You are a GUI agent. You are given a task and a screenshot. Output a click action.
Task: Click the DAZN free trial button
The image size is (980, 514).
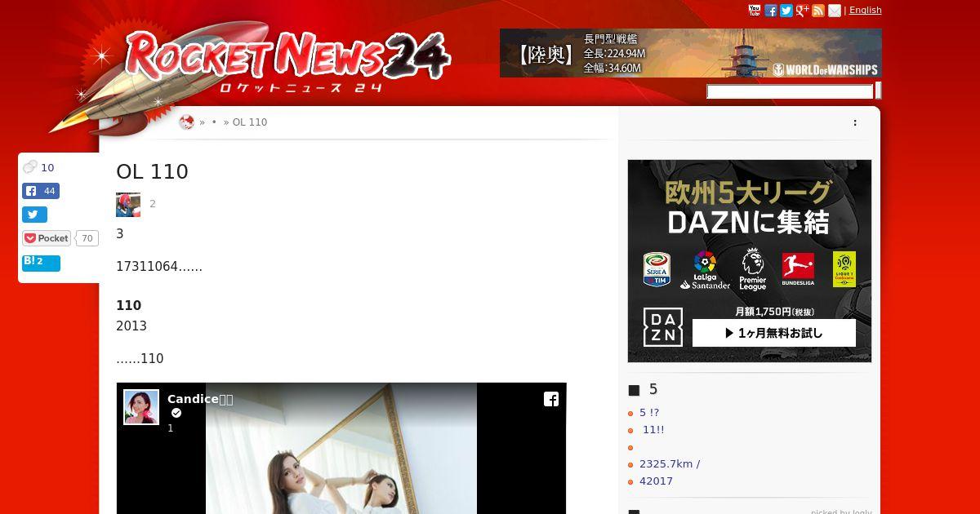tap(774, 333)
